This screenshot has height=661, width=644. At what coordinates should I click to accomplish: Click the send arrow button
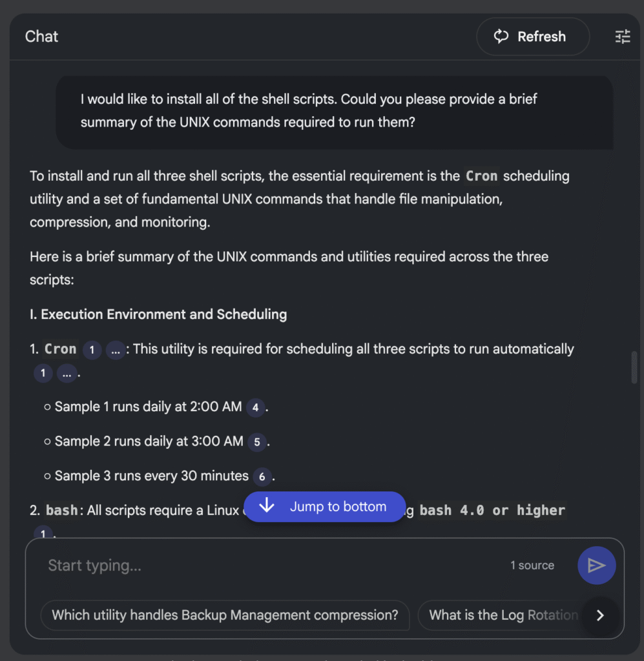pyautogui.click(x=596, y=565)
